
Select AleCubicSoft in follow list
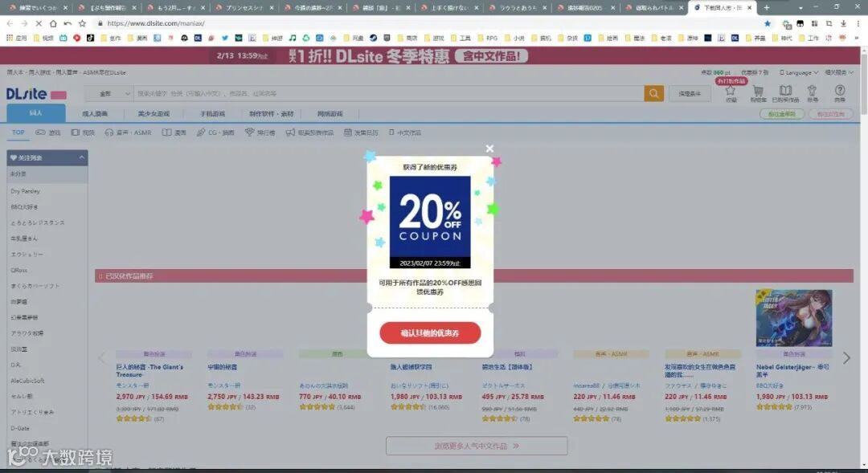point(27,381)
